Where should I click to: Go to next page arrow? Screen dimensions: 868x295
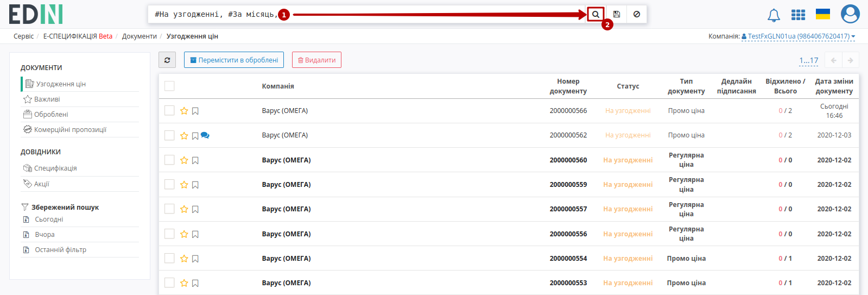[851, 60]
